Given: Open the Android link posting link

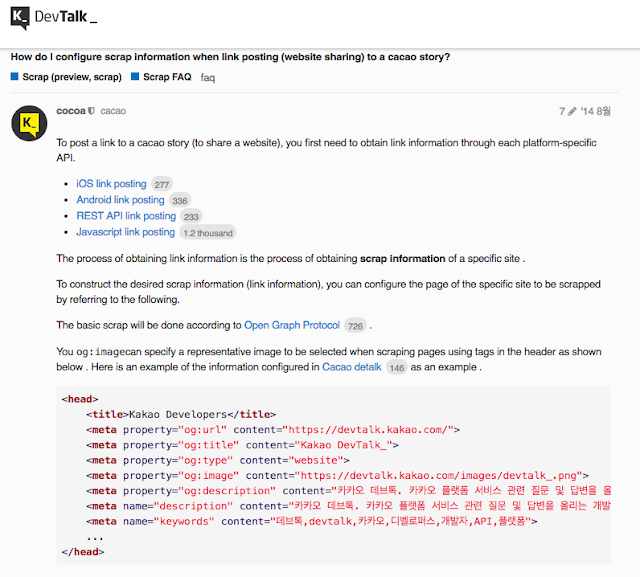Looking at the screenshot, I should pyautogui.click(x=120, y=200).
